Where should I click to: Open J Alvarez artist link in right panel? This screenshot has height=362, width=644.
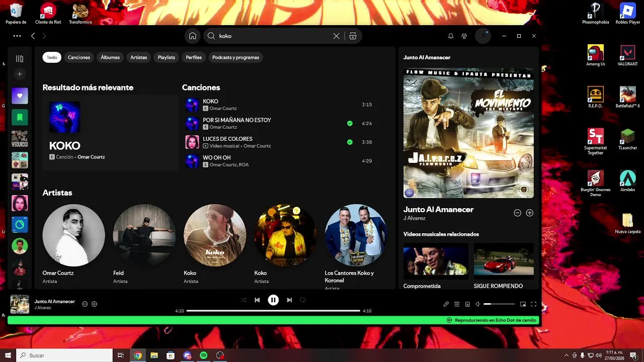[415, 218]
